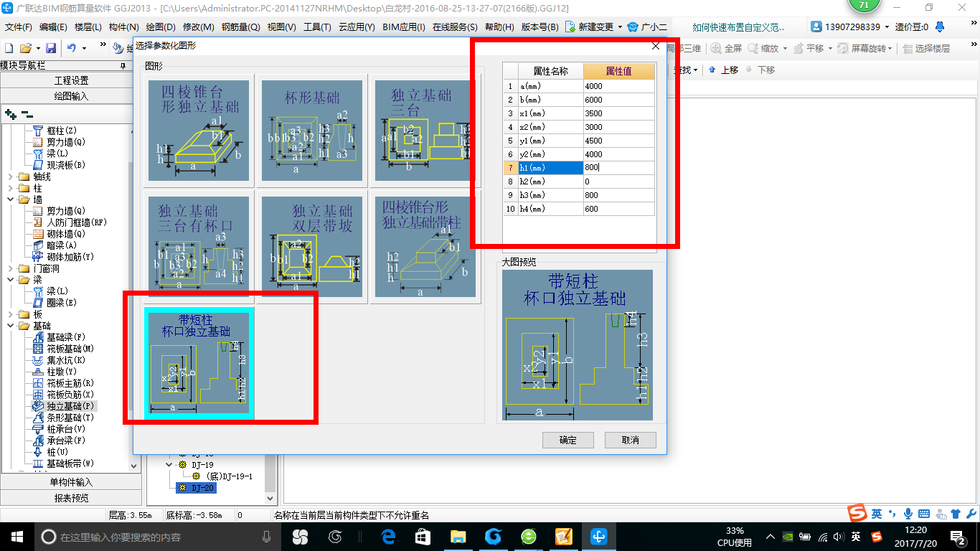
Task: Open the 工程设置 panel
Action: pyautogui.click(x=72, y=81)
